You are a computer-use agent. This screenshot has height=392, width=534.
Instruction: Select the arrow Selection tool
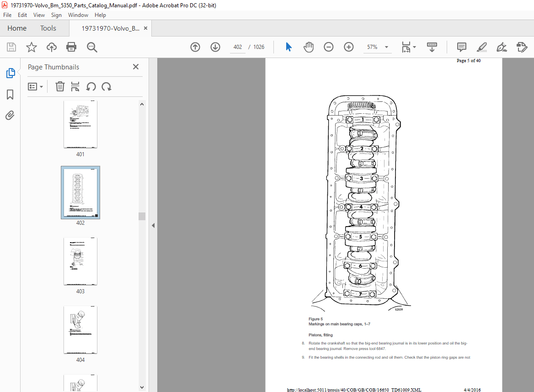click(x=288, y=47)
